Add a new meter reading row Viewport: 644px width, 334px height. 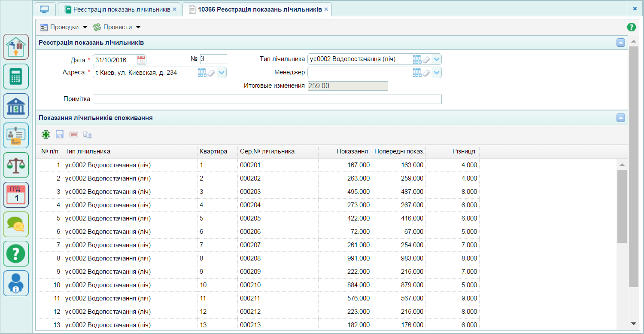[46, 135]
